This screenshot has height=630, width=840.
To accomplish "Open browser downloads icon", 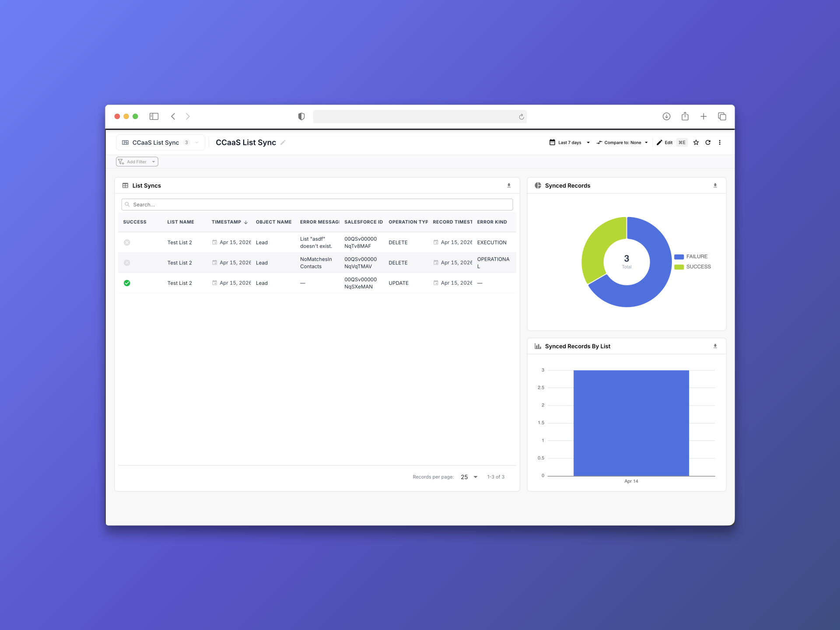I will point(666,116).
